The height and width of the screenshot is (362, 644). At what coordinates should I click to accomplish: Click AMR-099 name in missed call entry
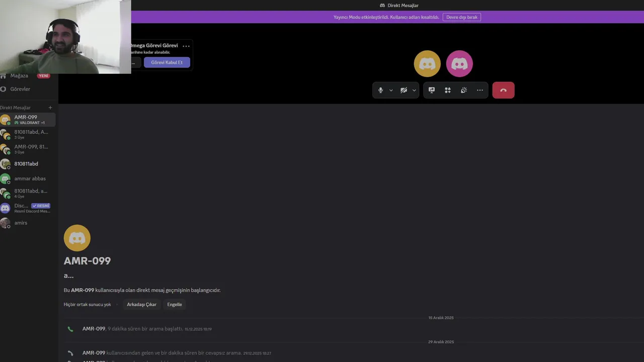pyautogui.click(x=94, y=353)
